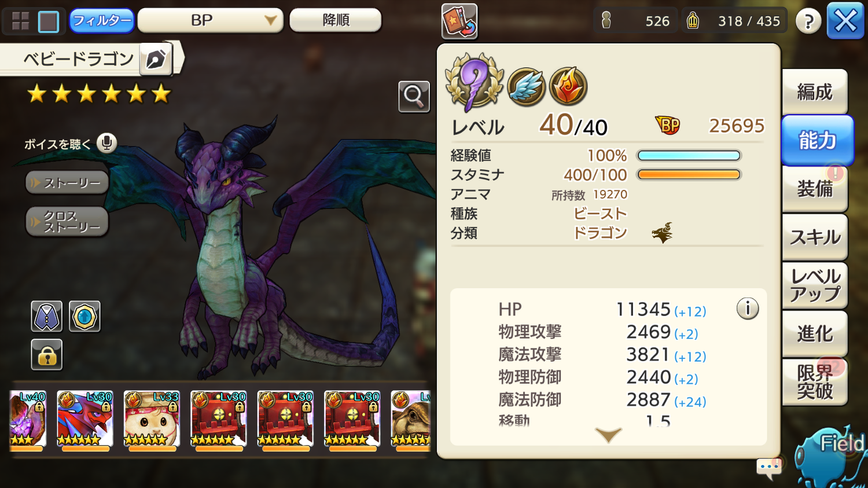Switch to the スキル tab
Screen dimensions: 868x488
click(x=815, y=237)
